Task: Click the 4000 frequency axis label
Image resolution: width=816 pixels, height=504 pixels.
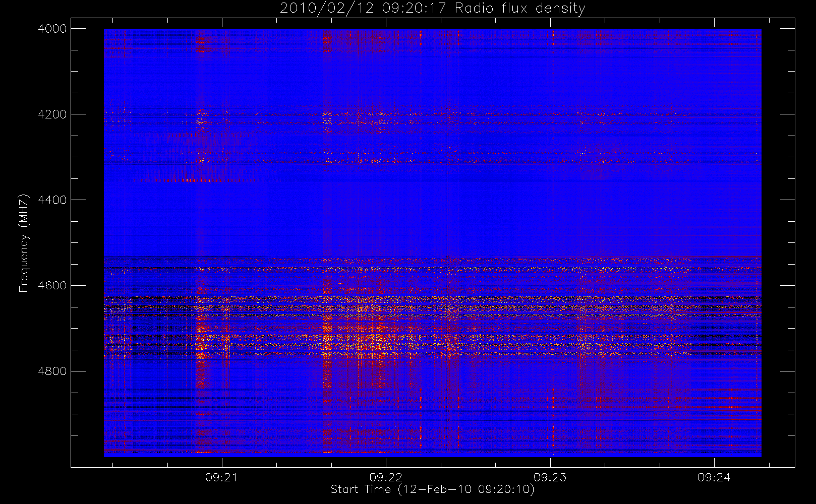Action: click(52, 29)
